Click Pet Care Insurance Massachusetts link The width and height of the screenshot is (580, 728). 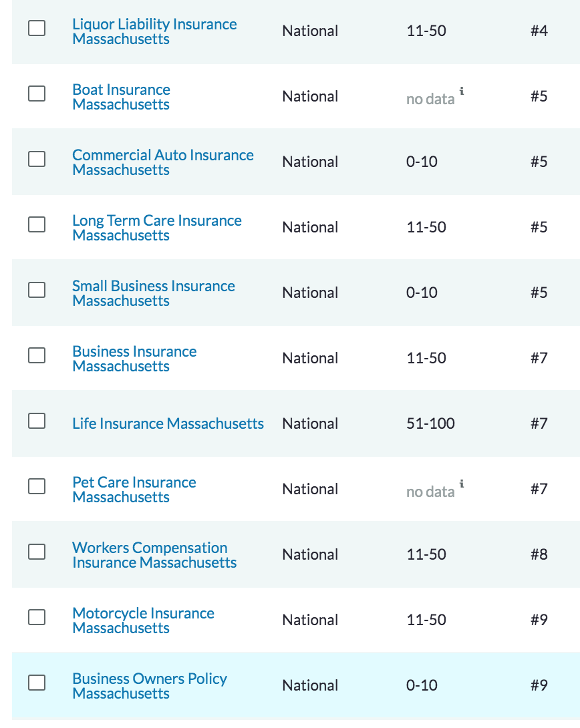click(x=134, y=490)
